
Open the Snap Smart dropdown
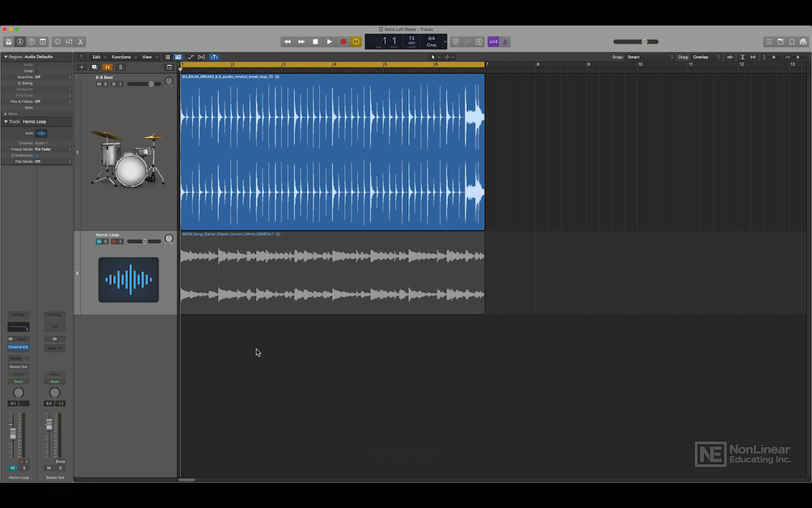point(650,57)
